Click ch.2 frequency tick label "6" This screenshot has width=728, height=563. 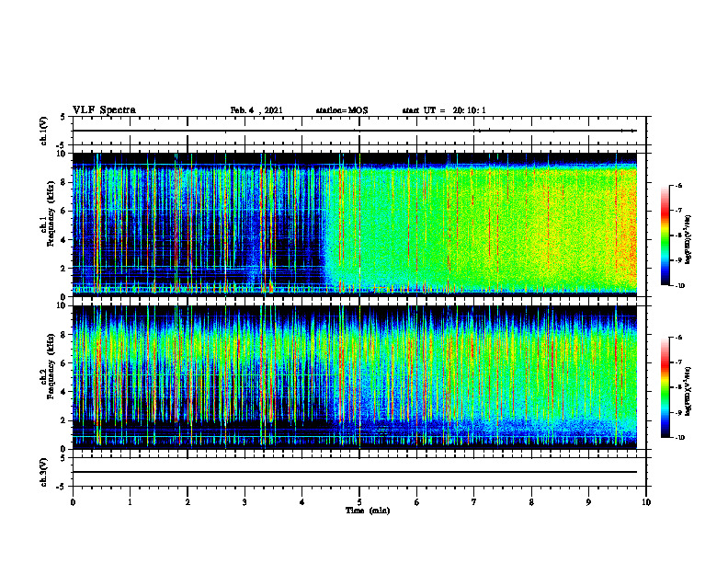coord(64,363)
